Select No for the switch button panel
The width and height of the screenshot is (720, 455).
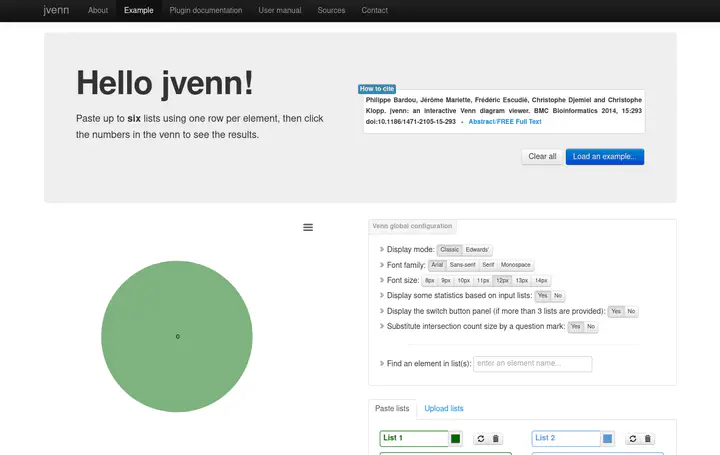point(631,311)
